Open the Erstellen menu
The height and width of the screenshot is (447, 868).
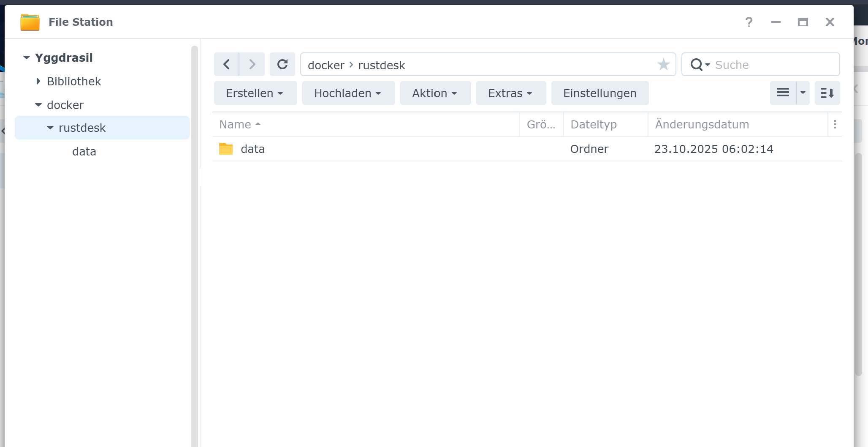[255, 93]
